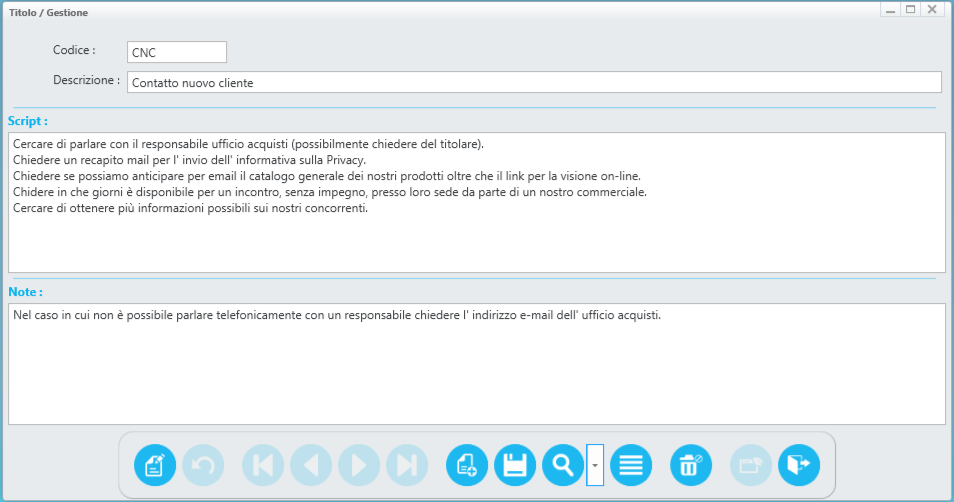Click the greyed-out folder tag icon
Screen dimensions: 954x502
[x=751, y=465]
